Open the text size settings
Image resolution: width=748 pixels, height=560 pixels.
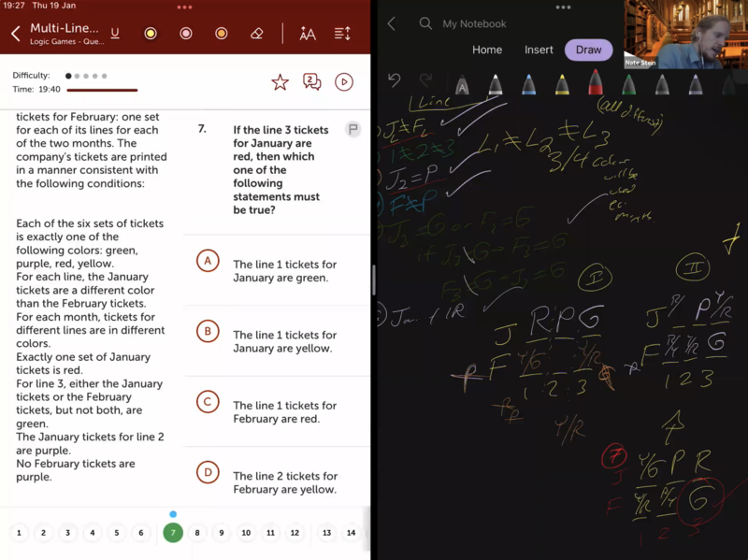coord(308,34)
